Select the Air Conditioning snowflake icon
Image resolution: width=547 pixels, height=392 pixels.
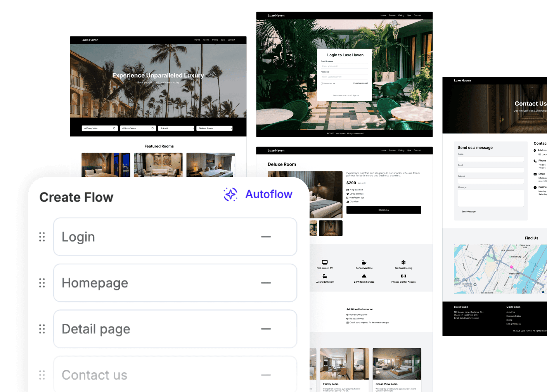pyautogui.click(x=403, y=262)
